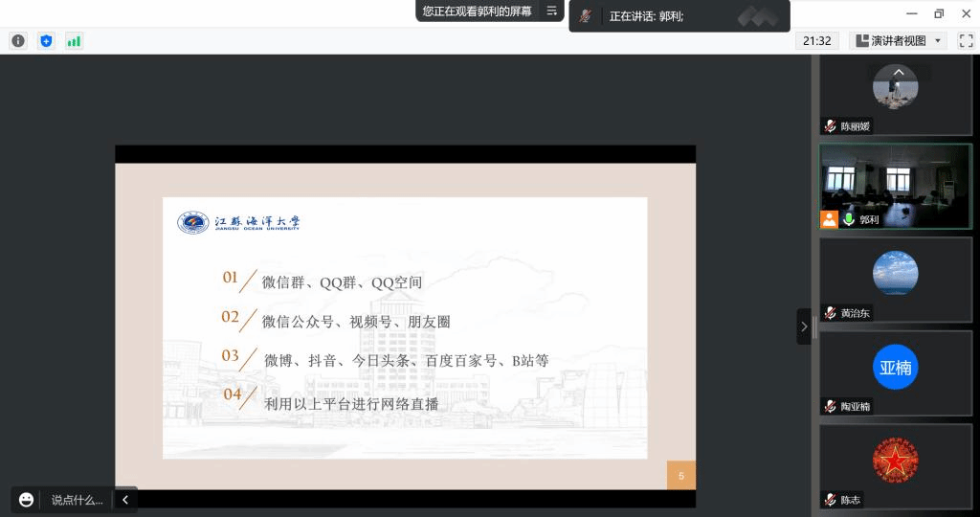Open the meeting info icon
The width and height of the screenshot is (980, 517).
(x=18, y=41)
